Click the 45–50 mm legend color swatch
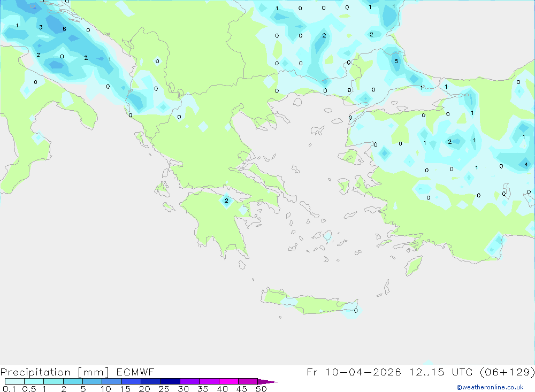535x392 pixels. coord(248,381)
